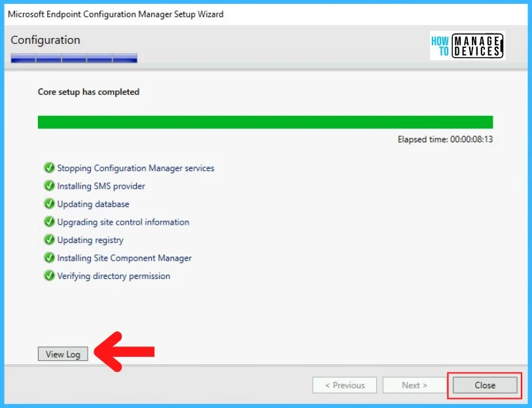Image resolution: width=532 pixels, height=408 pixels.
Task: Close the setup wizard
Action: click(485, 385)
